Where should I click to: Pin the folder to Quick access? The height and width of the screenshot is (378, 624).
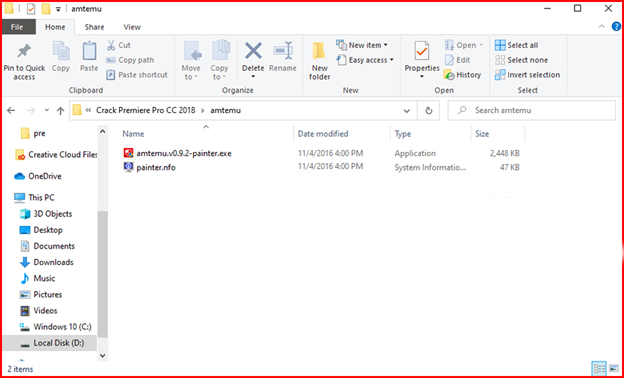click(x=24, y=60)
